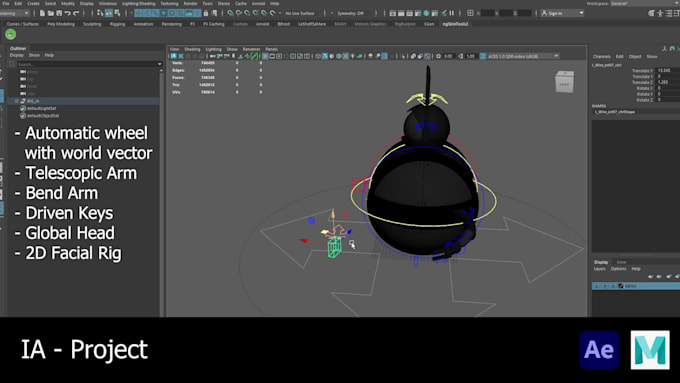The image size is (680, 383).
Task: Open the Sign In dropdown
Action: point(563,13)
